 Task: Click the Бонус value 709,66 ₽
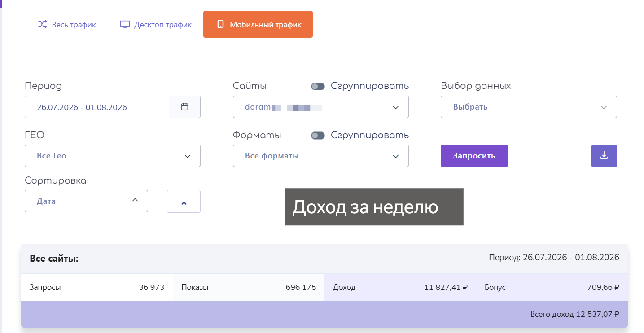click(603, 287)
